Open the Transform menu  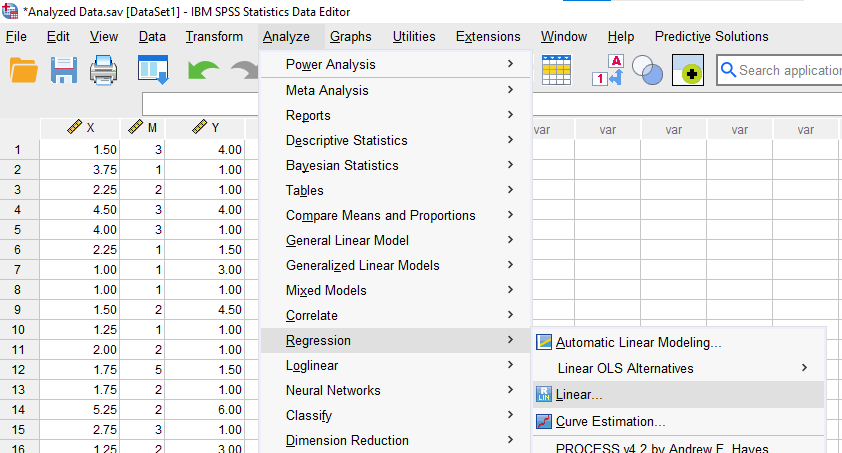tap(214, 37)
